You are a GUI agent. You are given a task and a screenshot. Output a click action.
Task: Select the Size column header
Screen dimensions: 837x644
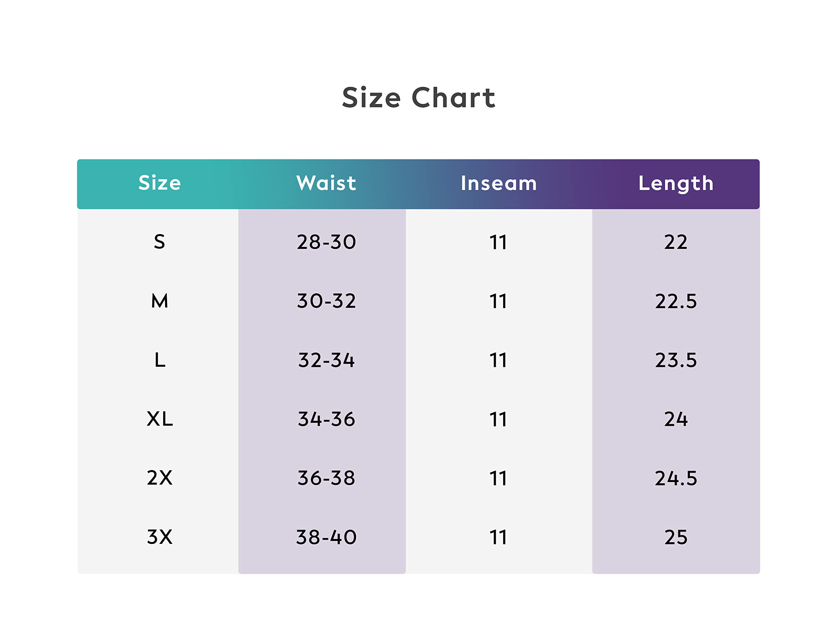160,183
